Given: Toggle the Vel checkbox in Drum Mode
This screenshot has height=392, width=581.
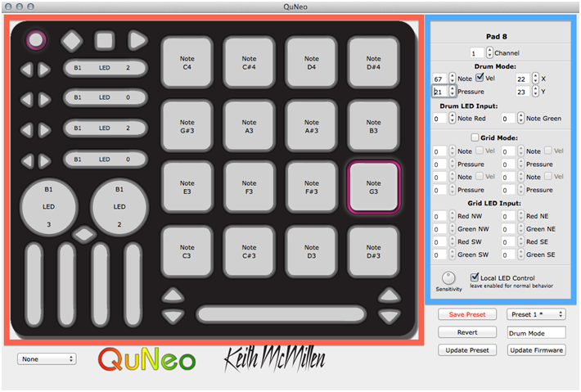Looking at the screenshot, I should pyautogui.click(x=480, y=79).
